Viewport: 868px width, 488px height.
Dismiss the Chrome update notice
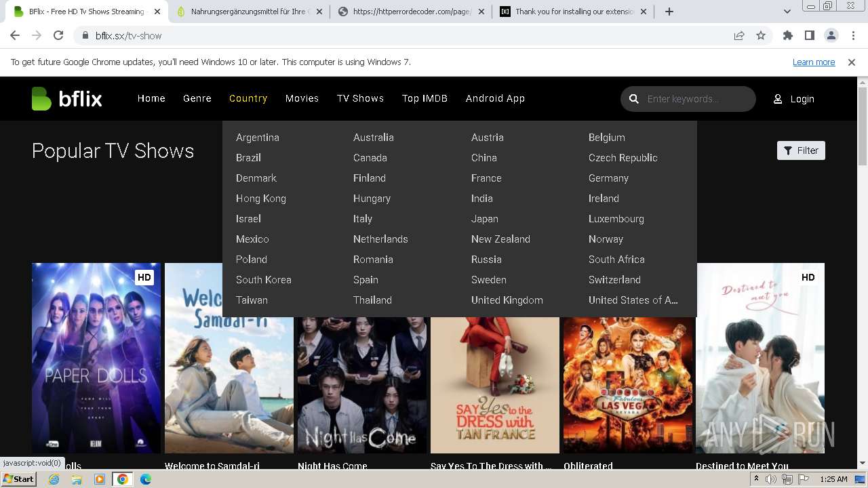[852, 62]
